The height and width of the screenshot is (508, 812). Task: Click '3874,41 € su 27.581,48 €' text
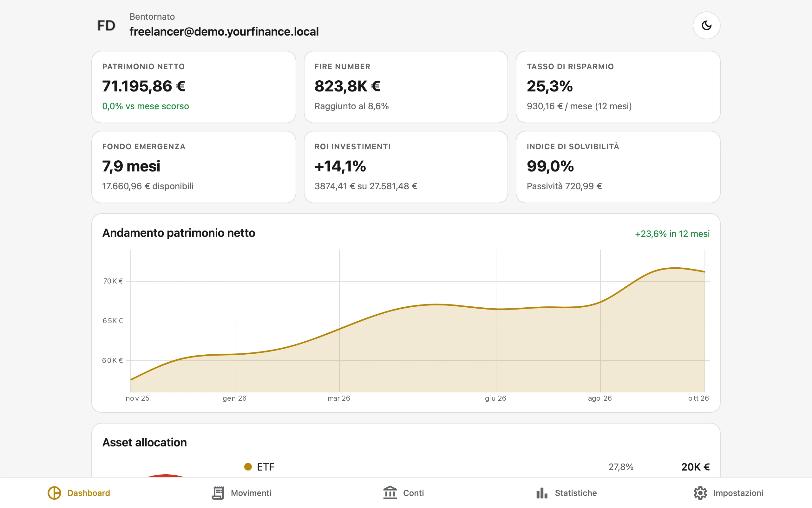pos(366,186)
